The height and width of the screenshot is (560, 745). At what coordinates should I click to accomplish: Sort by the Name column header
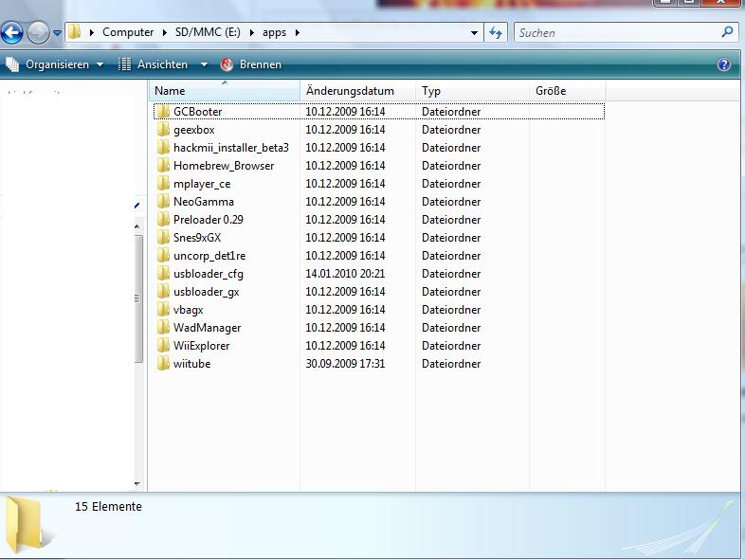[225, 91]
